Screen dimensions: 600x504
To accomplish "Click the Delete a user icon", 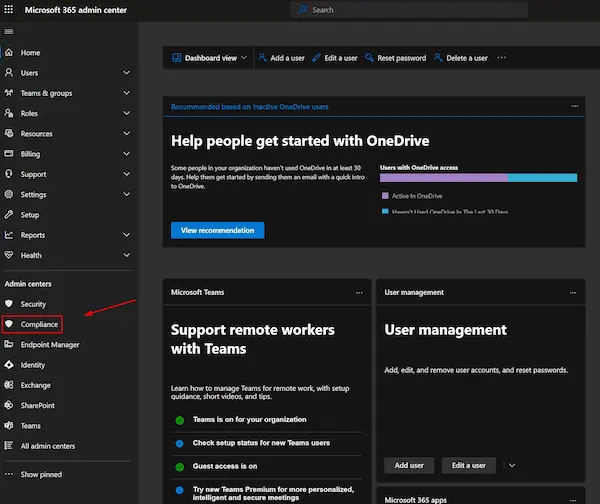I will pyautogui.click(x=438, y=57).
